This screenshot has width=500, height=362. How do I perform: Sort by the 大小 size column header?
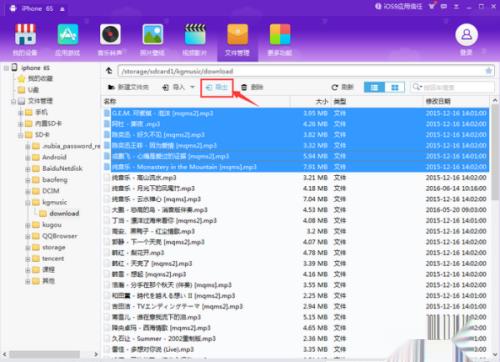pos(322,101)
